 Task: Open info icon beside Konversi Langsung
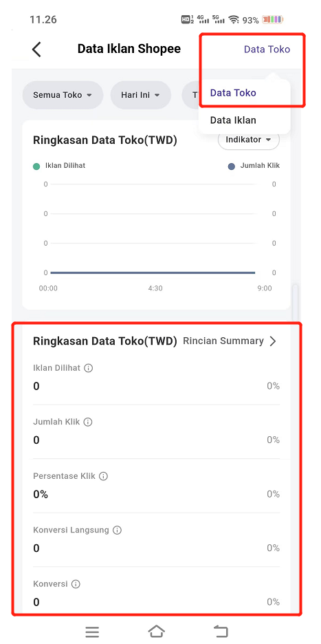tap(117, 530)
